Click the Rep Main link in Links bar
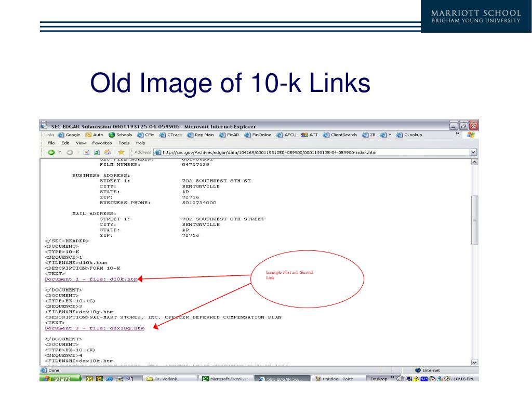 coord(201,135)
